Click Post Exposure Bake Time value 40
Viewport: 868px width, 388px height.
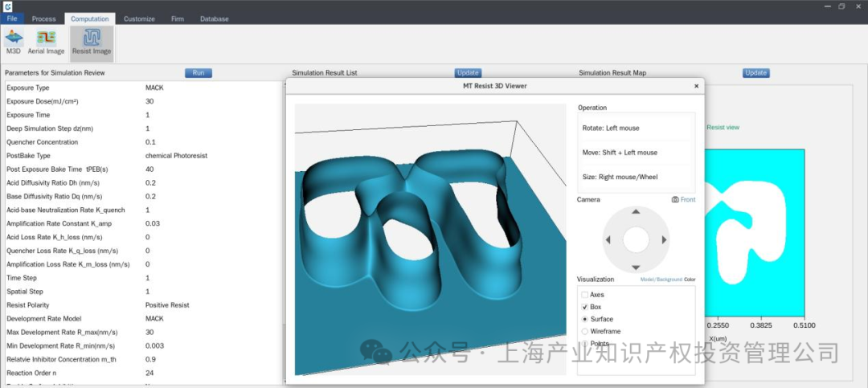coord(149,169)
